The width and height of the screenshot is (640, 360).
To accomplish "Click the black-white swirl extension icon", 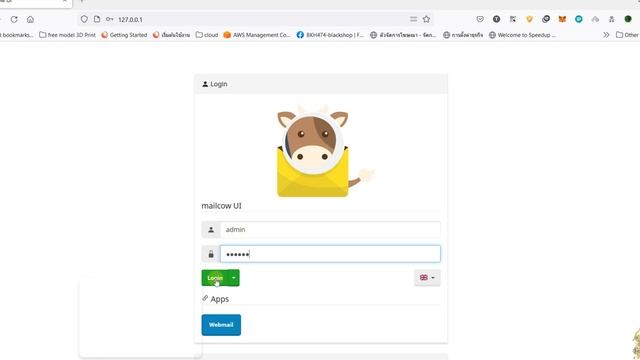I will 546,19.
